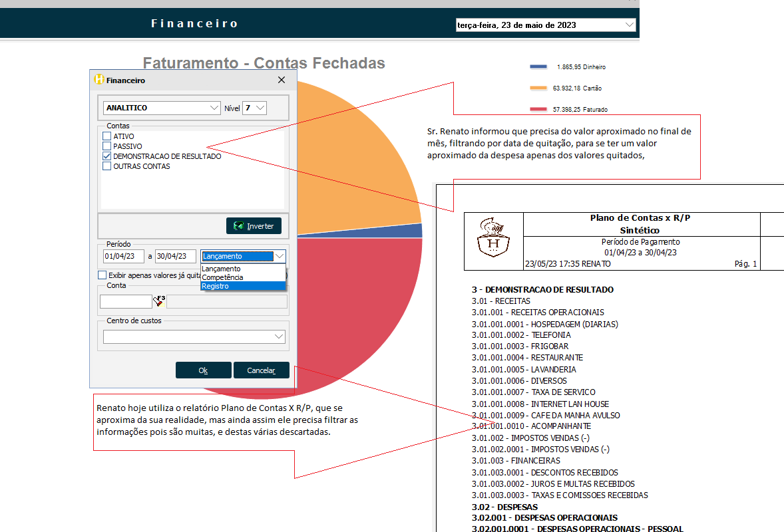Uncheck DEMONSTRACAO DE RESULTADO checkbox
The image size is (784, 532).
point(107,156)
